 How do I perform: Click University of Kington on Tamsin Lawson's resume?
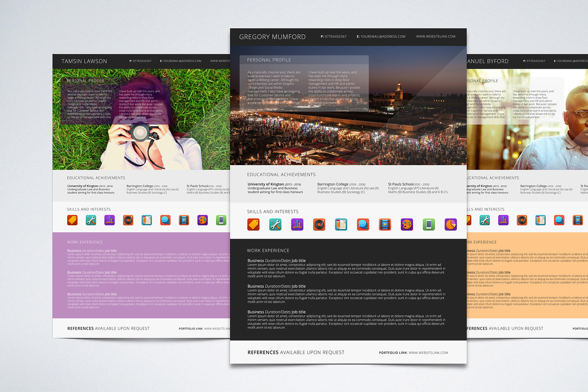[x=83, y=186]
